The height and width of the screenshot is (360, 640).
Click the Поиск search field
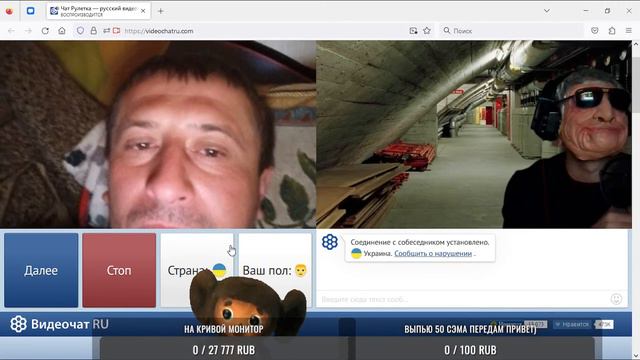pos(511,31)
